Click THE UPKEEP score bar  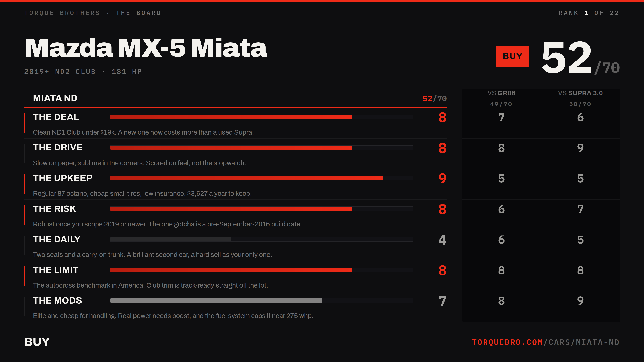click(x=261, y=178)
